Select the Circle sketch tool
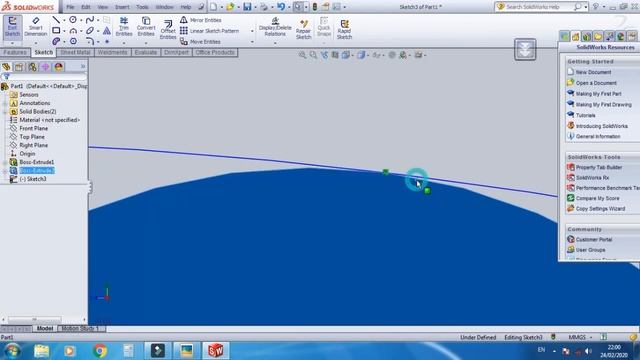This screenshot has height=360, width=640. (x=73, y=20)
